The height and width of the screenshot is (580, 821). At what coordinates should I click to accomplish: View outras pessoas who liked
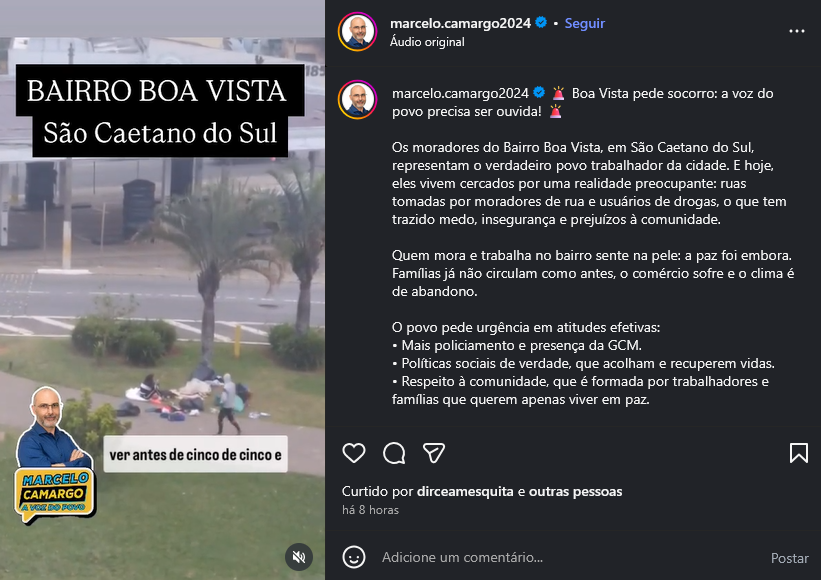[575, 492]
